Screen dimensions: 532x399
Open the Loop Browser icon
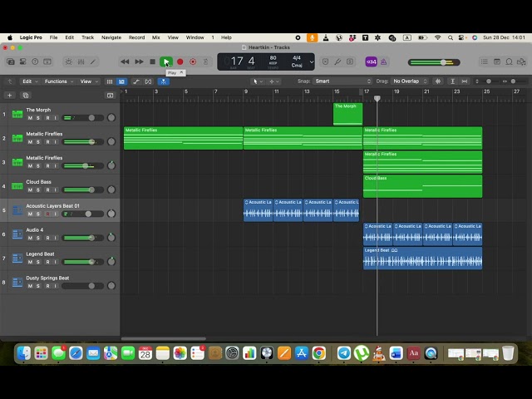coord(509,62)
